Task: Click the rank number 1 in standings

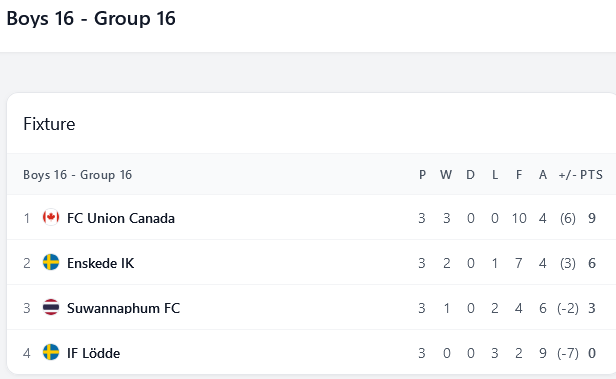Action: coord(27,218)
